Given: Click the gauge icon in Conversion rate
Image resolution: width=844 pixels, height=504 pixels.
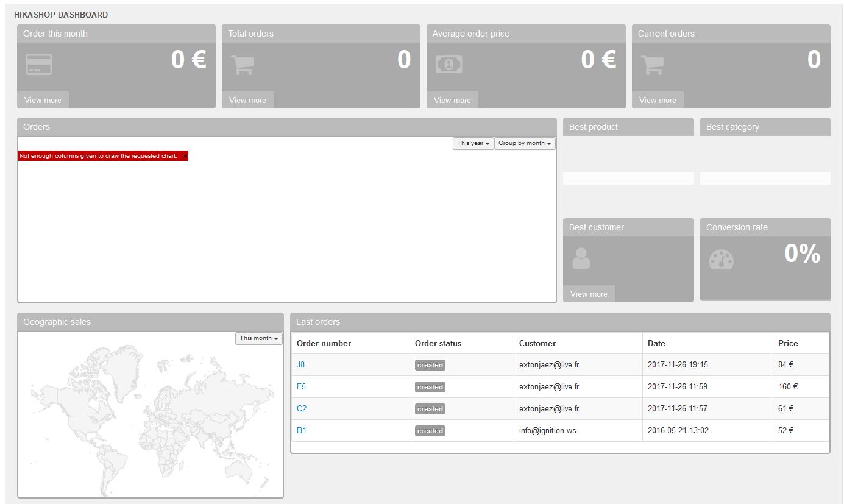Looking at the screenshot, I should (722, 259).
